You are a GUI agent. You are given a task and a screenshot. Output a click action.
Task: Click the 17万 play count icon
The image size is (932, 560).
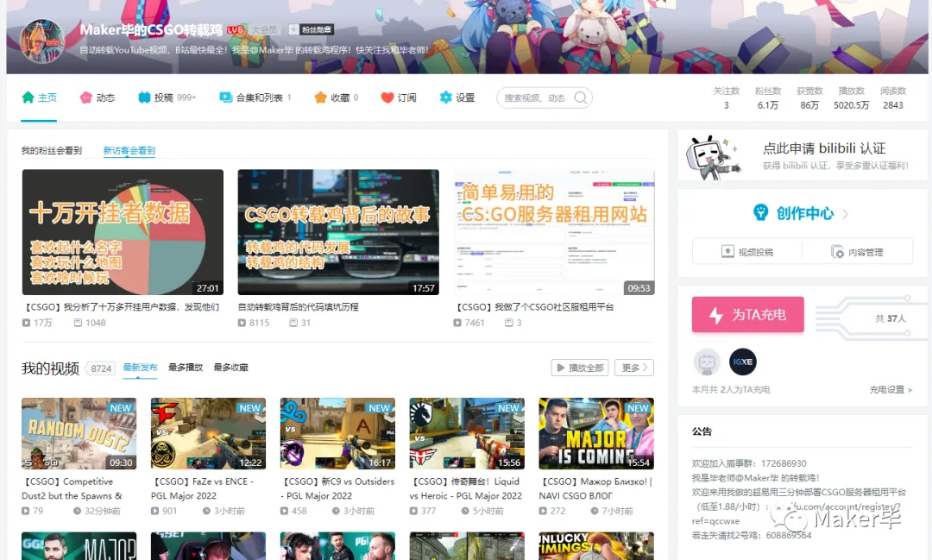coord(26,323)
